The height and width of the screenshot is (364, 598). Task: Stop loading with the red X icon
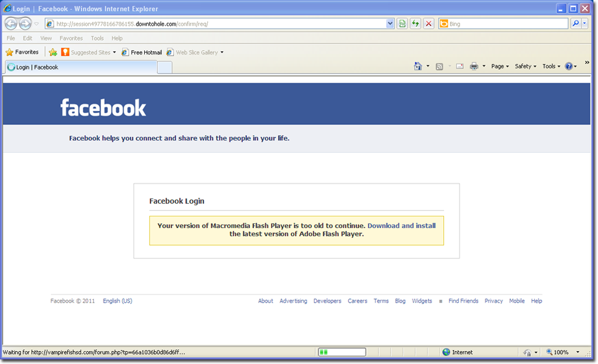click(429, 23)
